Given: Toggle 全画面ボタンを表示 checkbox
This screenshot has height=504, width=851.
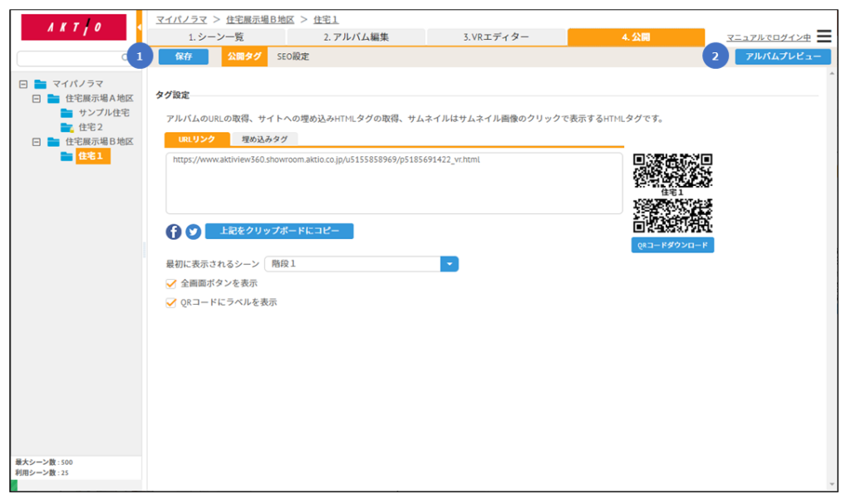Looking at the screenshot, I should [x=172, y=283].
